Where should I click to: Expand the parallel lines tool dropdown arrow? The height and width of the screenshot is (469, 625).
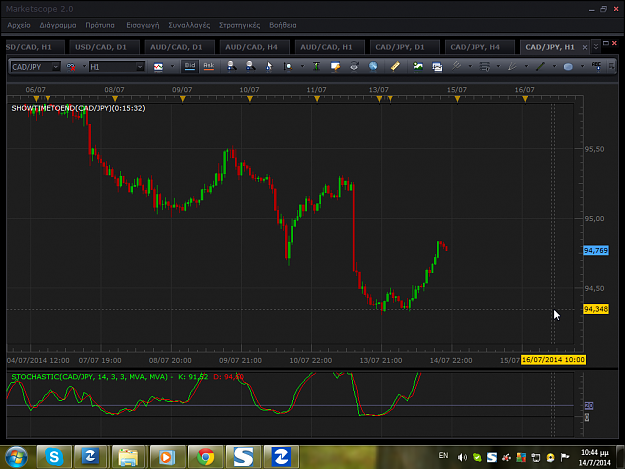point(470,67)
